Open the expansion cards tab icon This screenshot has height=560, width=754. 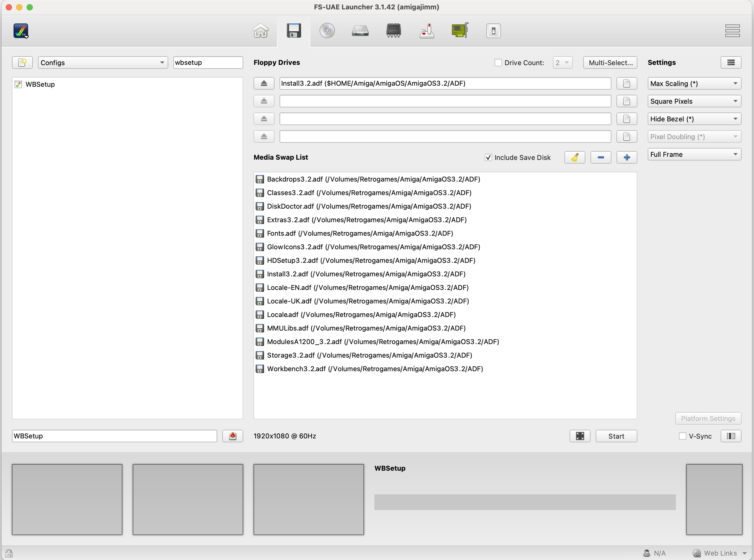(460, 31)
